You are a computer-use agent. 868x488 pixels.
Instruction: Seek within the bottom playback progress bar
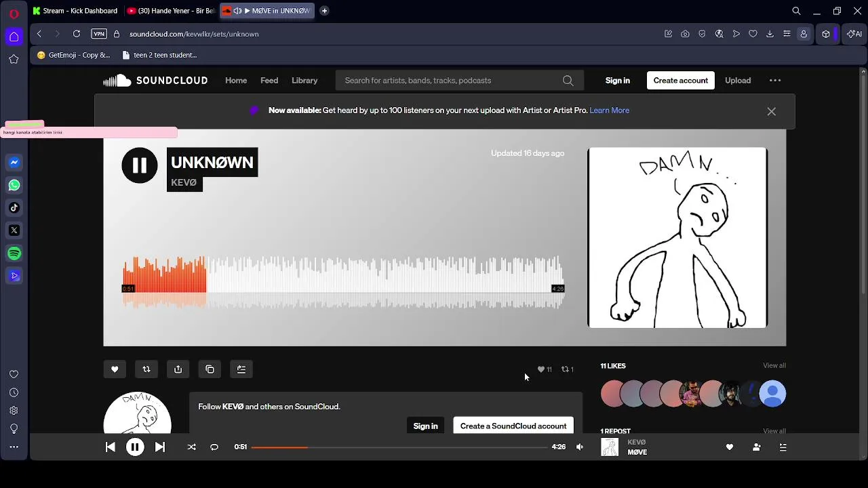pos(399,447)
